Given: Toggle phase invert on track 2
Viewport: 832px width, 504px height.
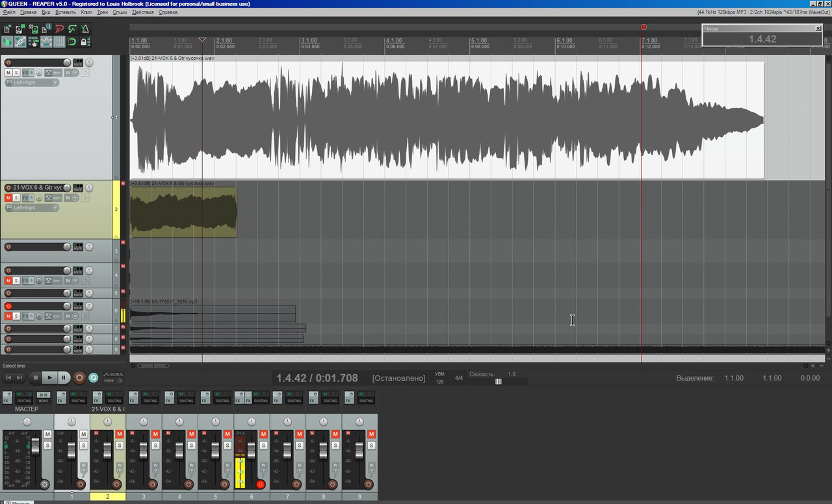Looking at the screenshot, I should point(39,198).
